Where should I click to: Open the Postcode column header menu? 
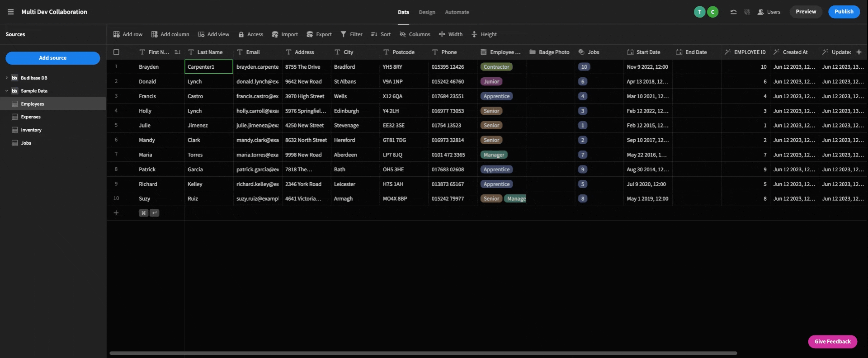tap(404, 52)
